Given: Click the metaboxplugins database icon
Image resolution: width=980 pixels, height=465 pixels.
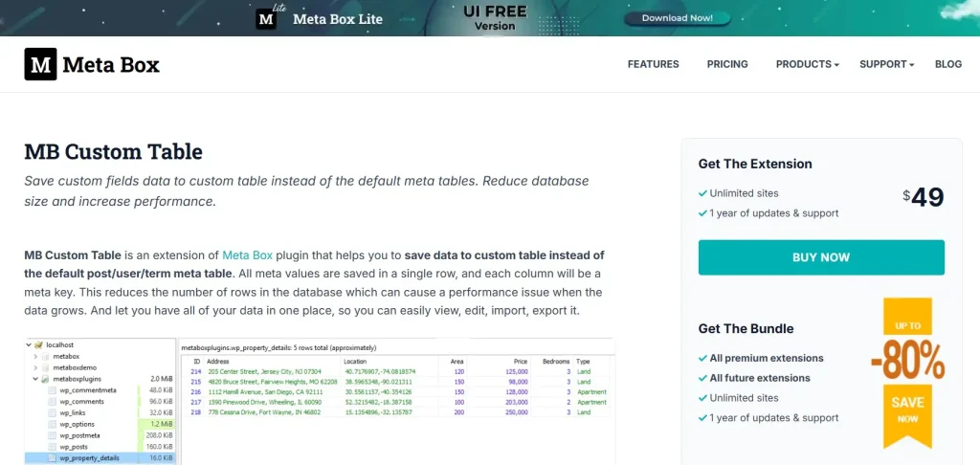Looking at the screenshot, I should pos(45,379).
